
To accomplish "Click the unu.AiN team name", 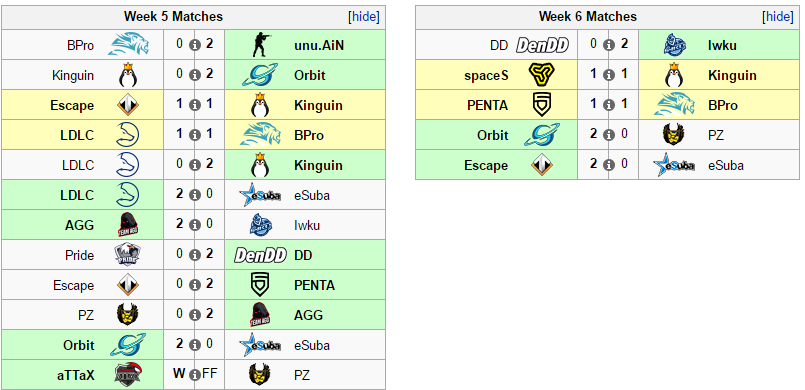I will pyautogui.click(x=319, y=45).
